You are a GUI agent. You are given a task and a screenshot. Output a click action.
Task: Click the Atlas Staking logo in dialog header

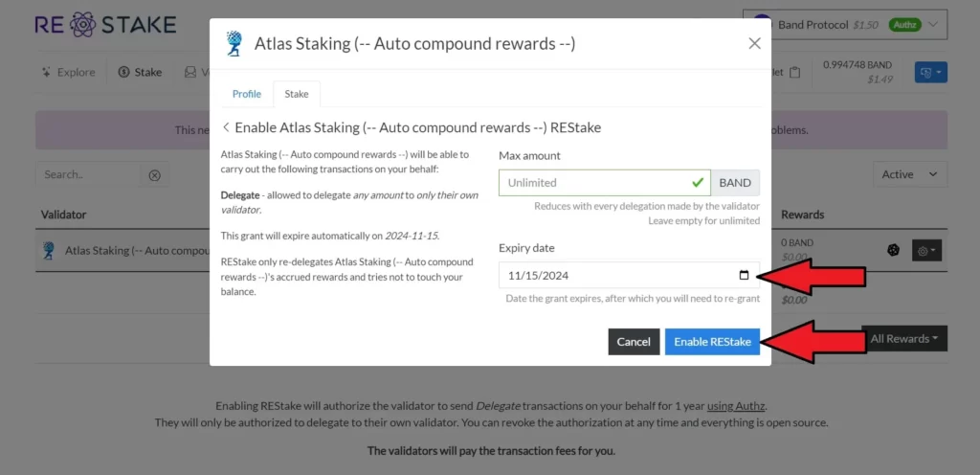234,43
